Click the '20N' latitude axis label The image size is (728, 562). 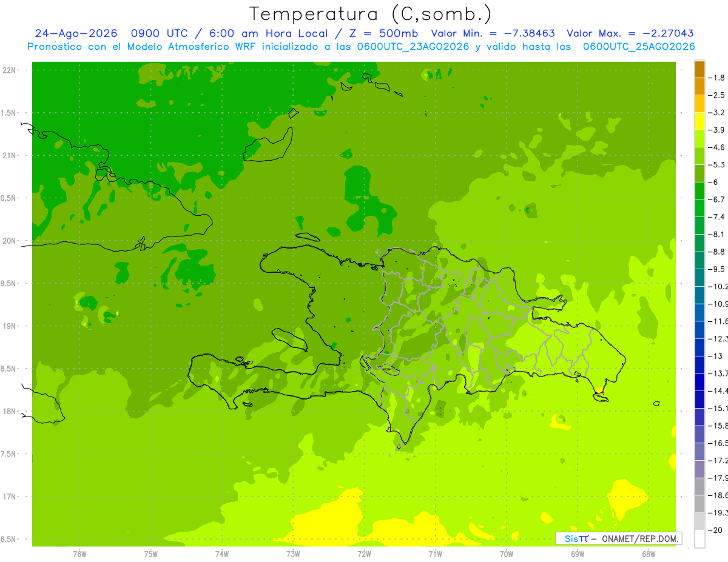pyautogui.click(x=10, y=241)
